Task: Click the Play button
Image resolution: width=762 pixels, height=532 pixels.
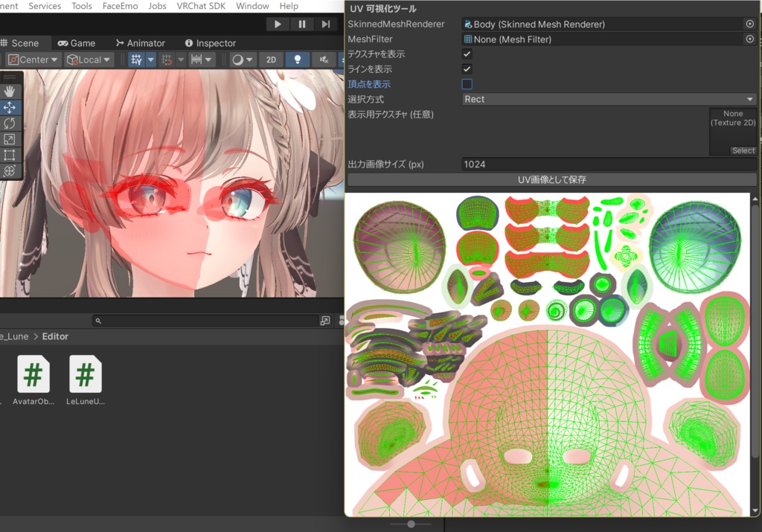Action: click(278, 24)
